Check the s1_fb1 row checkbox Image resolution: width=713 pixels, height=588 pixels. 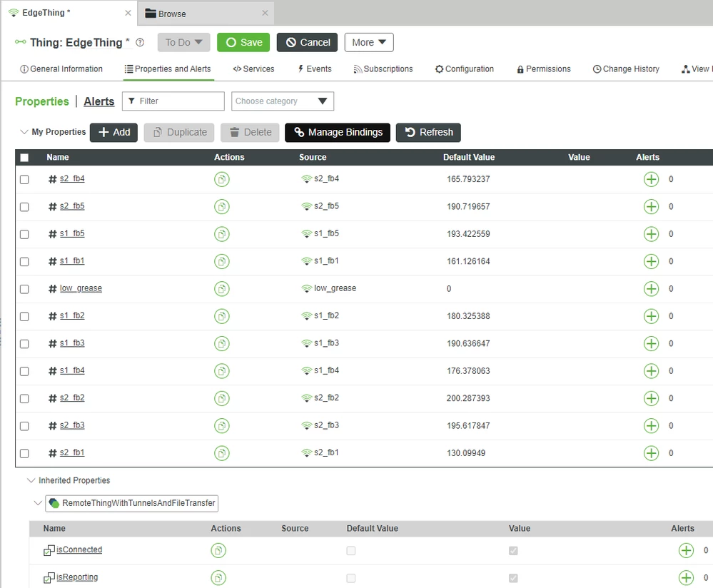tap(24, 261)
